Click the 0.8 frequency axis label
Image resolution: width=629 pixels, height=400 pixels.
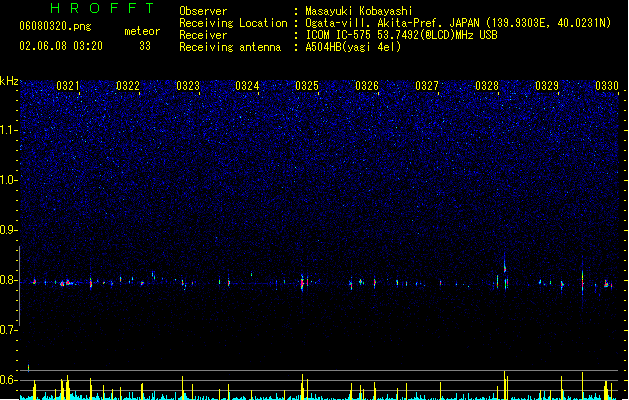[8, 280]
